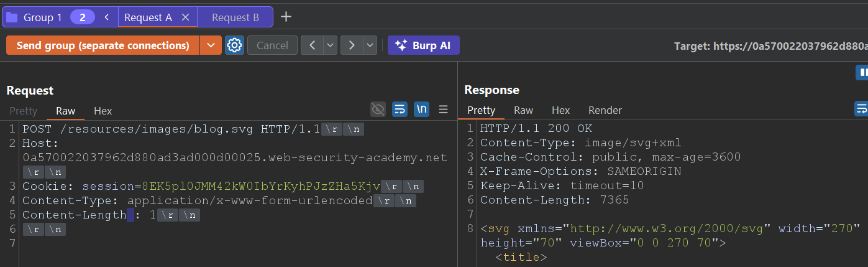This screenshot has height=267, width=868.
Task: Go to next request in history
Action: pyautogui.click(x=352, y=45)
